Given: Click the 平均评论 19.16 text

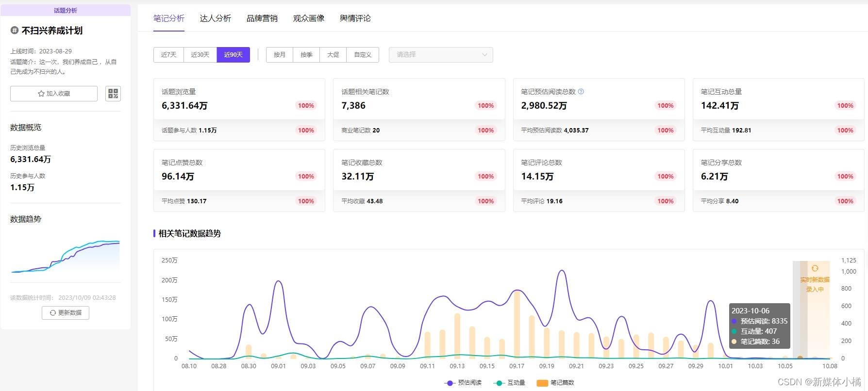Looking at the screenshot, I should click(542, 201).
